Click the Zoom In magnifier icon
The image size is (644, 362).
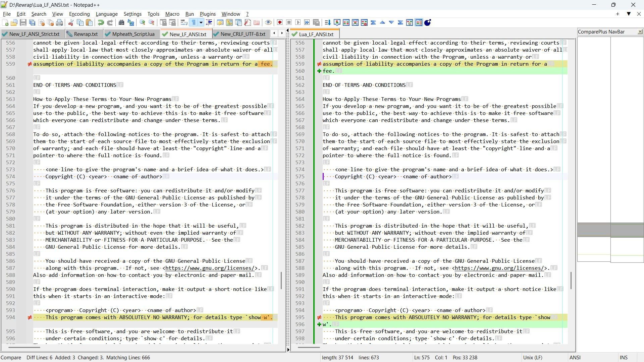[143, 22]
